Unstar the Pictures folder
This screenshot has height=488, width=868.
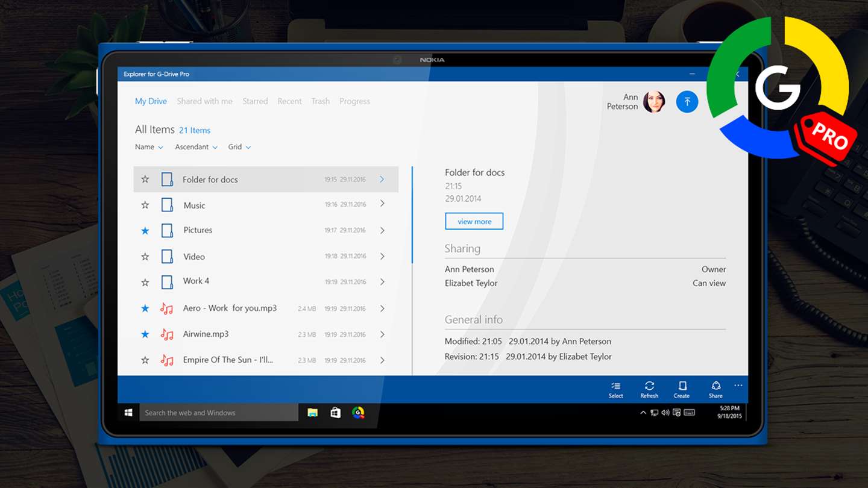pos(145,230)
